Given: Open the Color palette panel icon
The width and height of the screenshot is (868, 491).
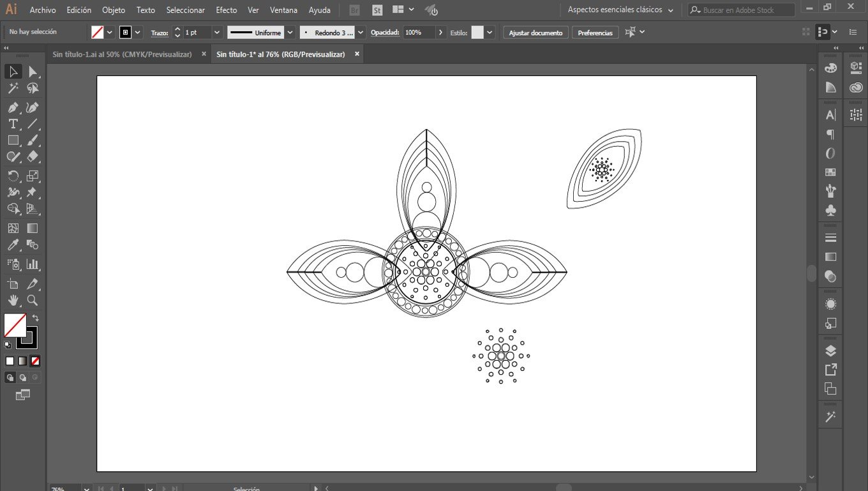Looking at the screenshot, I should pyautogui.click(x=830, y=68).
